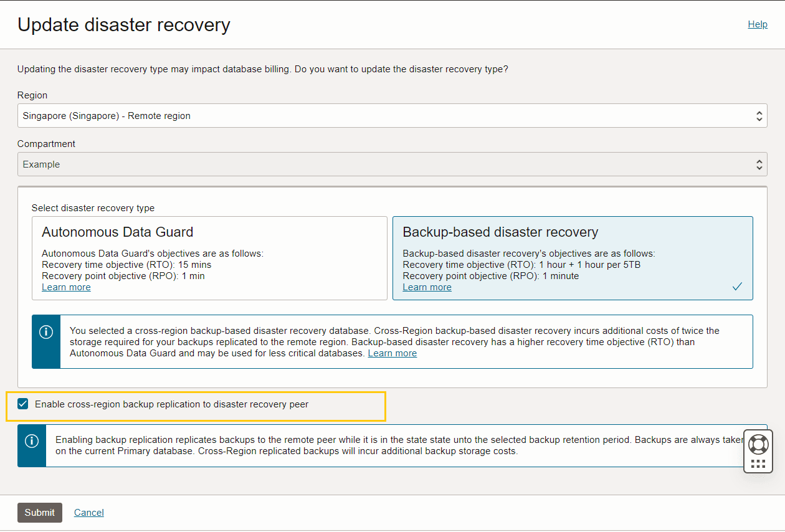Click 'Recovery point objective (RPO): 1 minute' text
The width and height of the screenshot is (785, 532).
pyautogui.click(x=491, y=276)
